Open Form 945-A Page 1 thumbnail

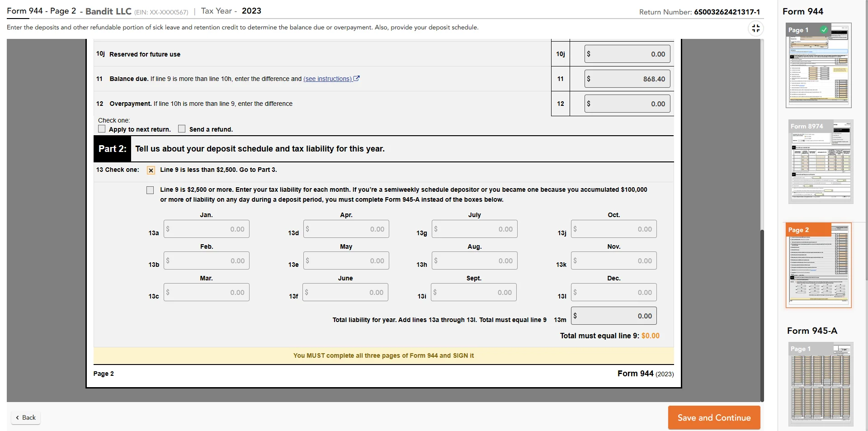coord(821,384)
